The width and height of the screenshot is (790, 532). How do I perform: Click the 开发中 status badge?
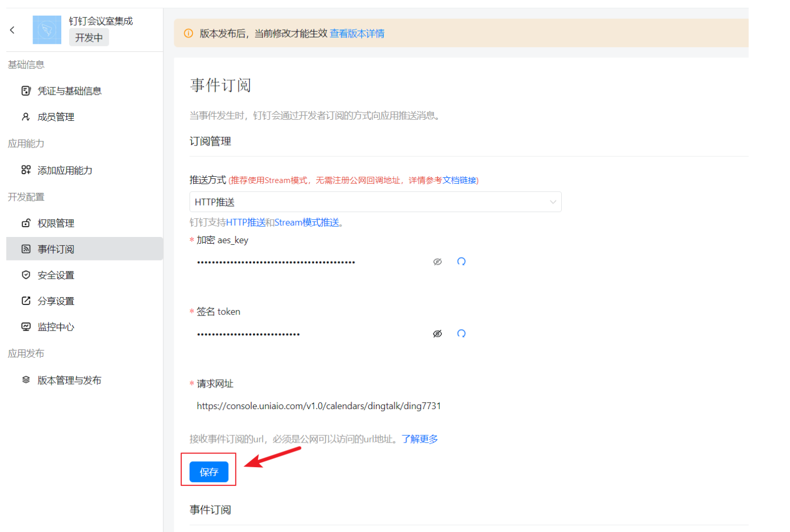89,38
